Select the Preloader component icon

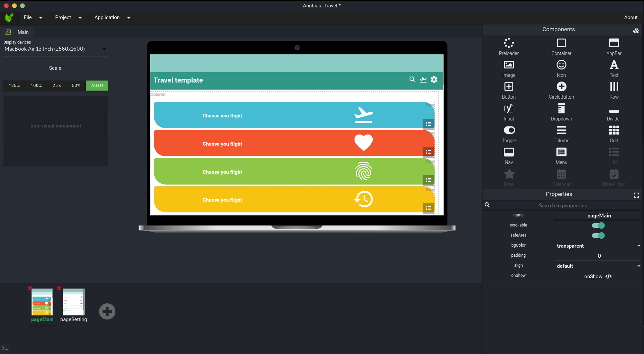coord(508,43)
